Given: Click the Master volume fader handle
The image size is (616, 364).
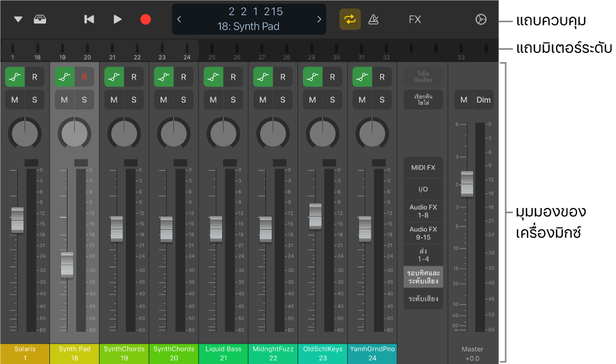Looking at the screenshot, I should (467, 183).
